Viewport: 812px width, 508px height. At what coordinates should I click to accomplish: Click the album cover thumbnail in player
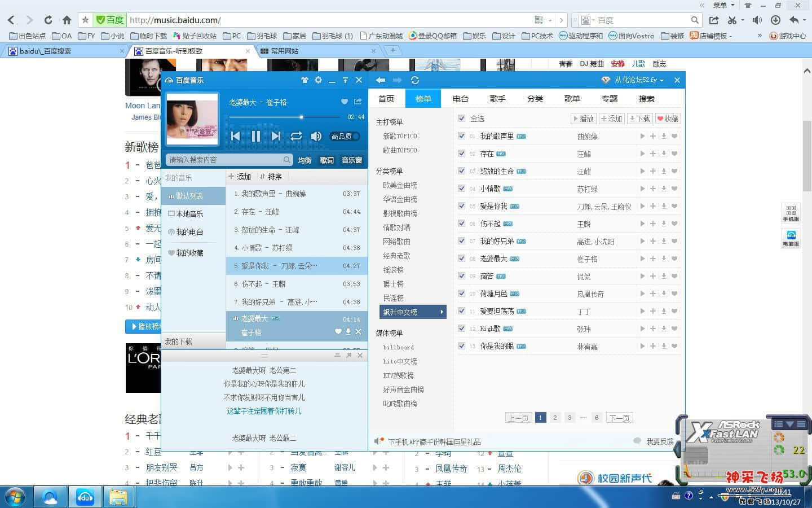click(x=192, y=119)
